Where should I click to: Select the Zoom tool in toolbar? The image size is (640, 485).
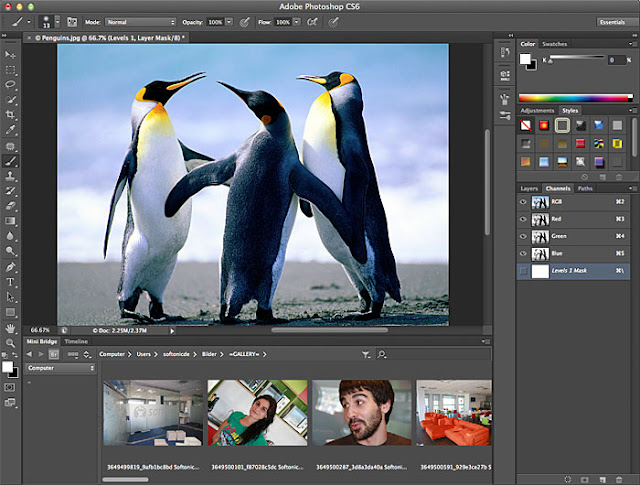point(11,342)
